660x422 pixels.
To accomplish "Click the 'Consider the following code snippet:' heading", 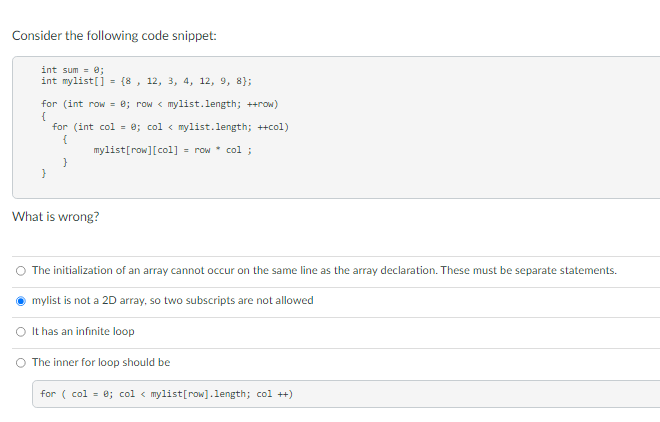I will click(114, 36).
